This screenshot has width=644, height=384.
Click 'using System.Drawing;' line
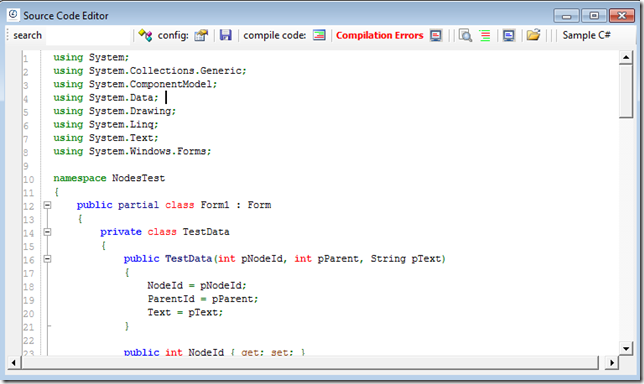click(x=114, y=111)
